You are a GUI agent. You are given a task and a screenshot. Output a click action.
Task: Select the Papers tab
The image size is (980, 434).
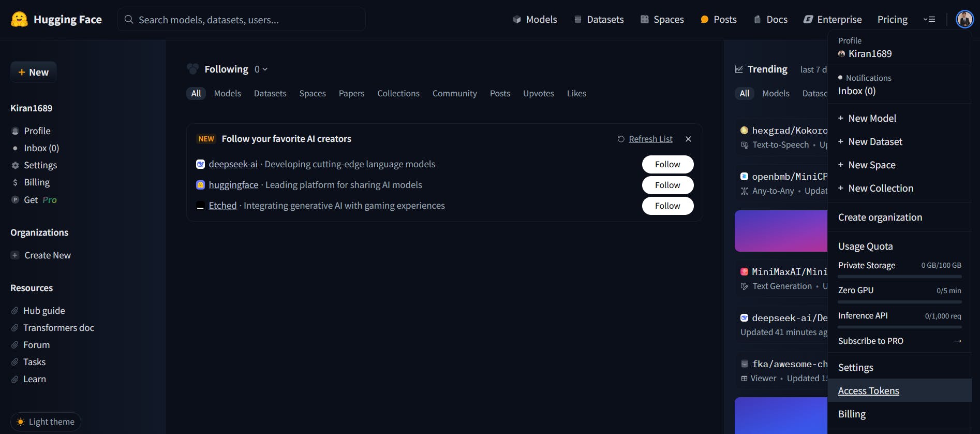click(x=352, y=94)
